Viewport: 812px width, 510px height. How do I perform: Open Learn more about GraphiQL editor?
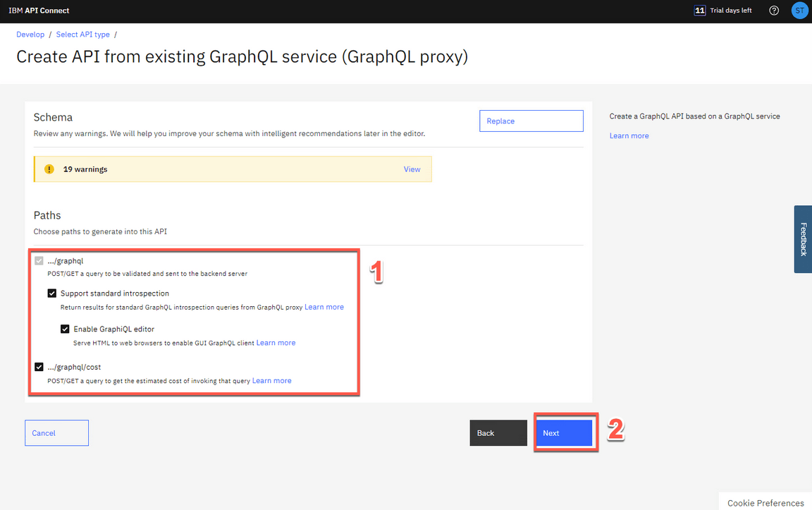[x=276, y=343]
